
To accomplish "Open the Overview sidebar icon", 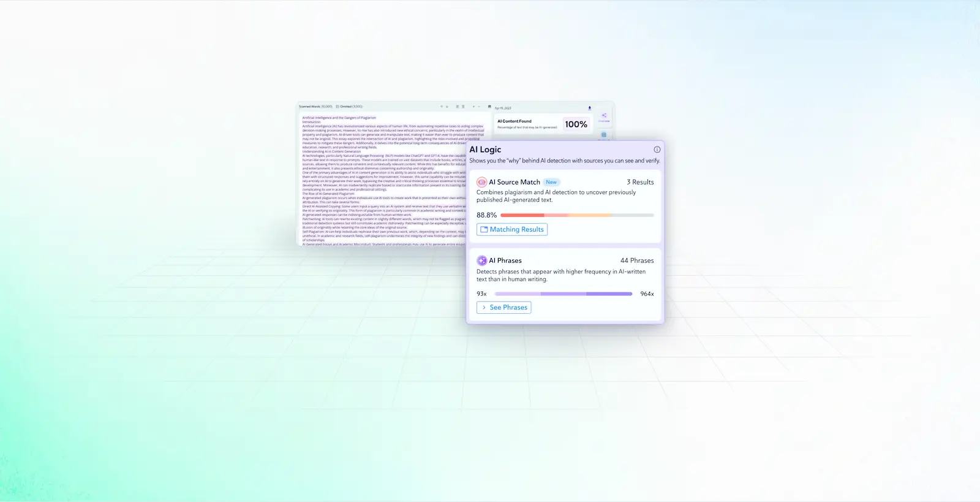I will (x=604, y=116).
